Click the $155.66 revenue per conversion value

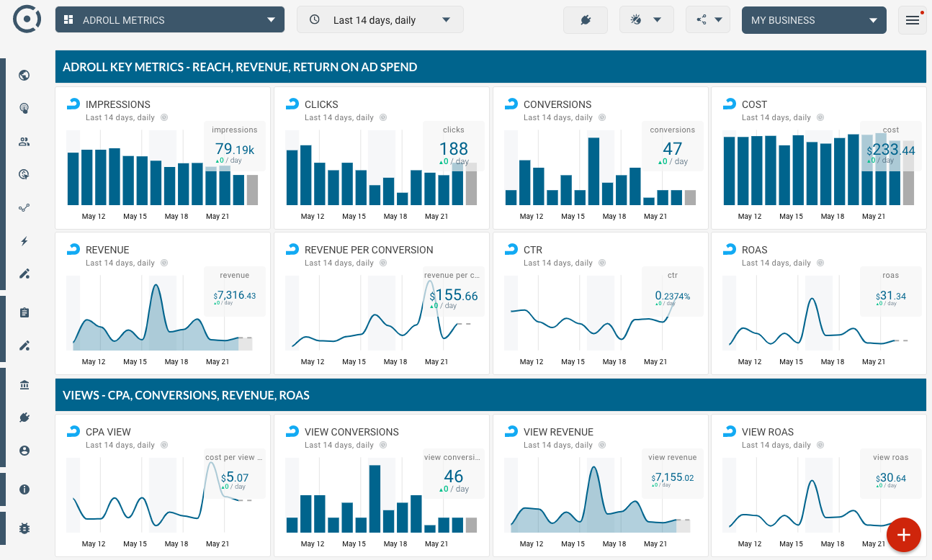click(x=454, y=295)
